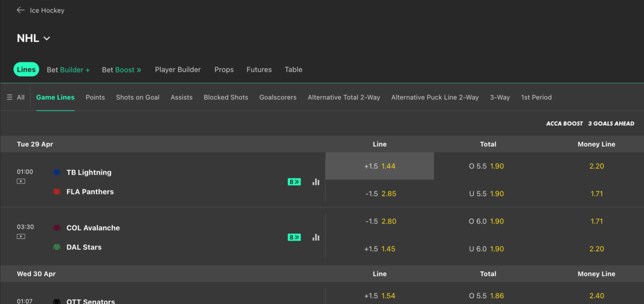Select OTT Senators +1.5 line at 1.54
The width and height of the screenshot is (644, 304).
(x=379, y=296)
